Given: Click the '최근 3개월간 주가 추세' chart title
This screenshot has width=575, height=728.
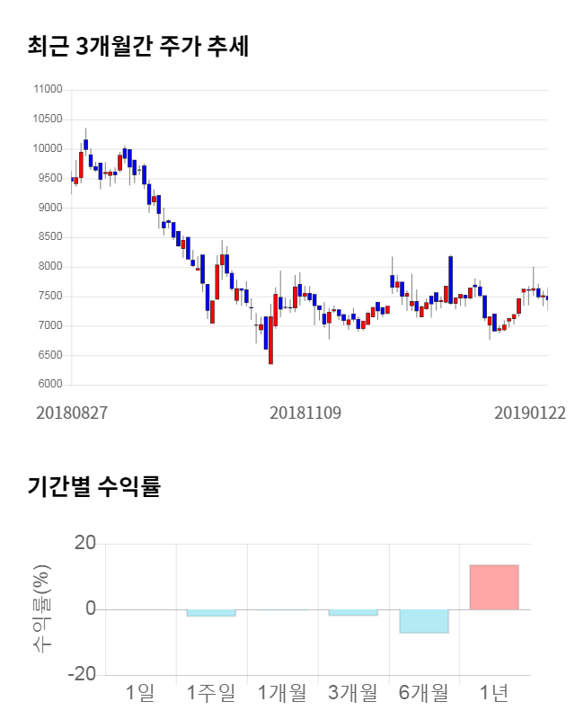Looking at the screenshot, I should click(137, 47).
